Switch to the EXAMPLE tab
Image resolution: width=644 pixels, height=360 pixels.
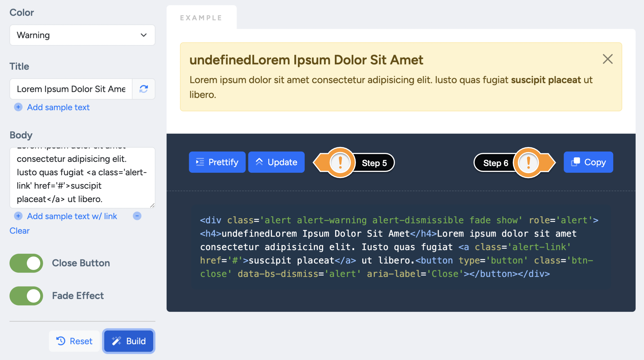201,18
